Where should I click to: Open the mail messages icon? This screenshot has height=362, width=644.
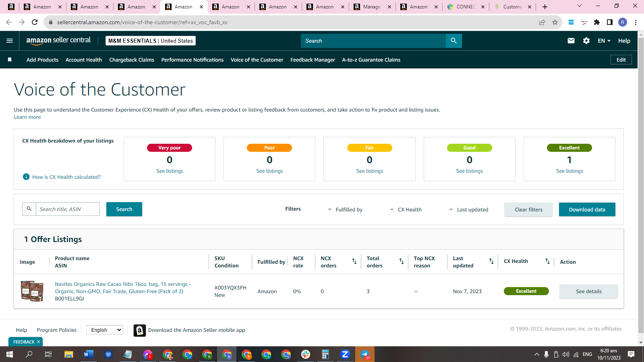pyautogui.click(x=571, y=41)
